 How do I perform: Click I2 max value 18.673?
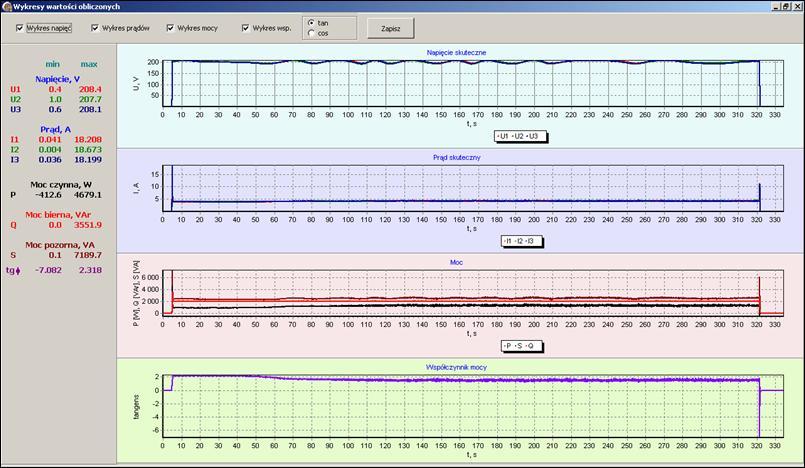pos(88,149)
